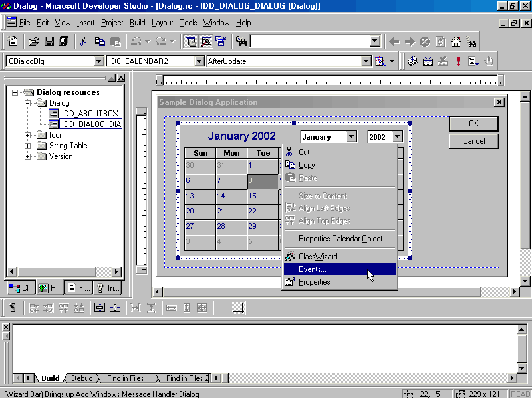Image resolution: width=532 pixels, height=399 pixels.
Task: Select IDD_ABOUTBOX in the resource tree
Action: (90, 113)
